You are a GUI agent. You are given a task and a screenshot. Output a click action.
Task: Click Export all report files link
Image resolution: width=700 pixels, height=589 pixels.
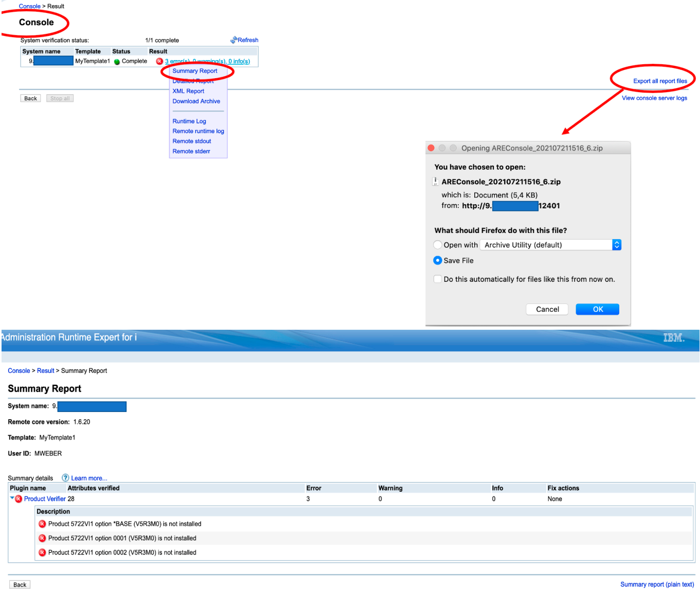660,81
